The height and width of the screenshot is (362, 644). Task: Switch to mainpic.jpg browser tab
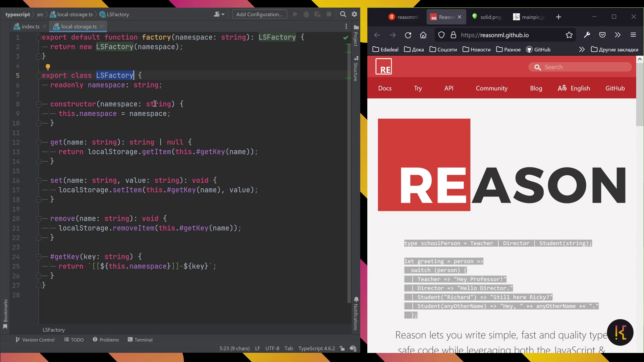click(x=529, y=17)
